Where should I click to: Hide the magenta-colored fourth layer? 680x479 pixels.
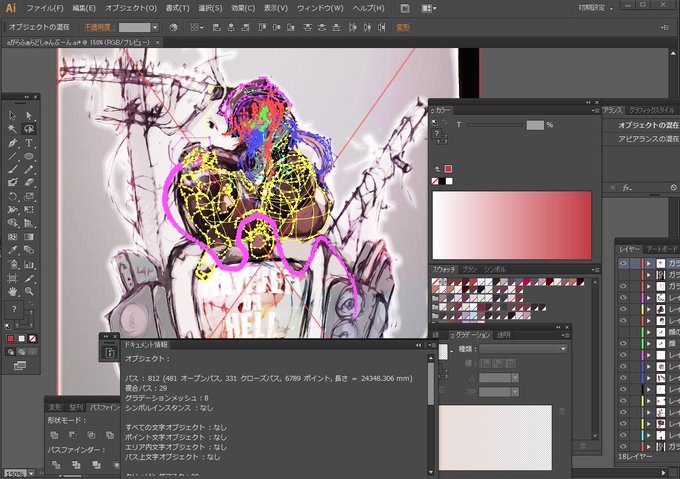[623, 298]
